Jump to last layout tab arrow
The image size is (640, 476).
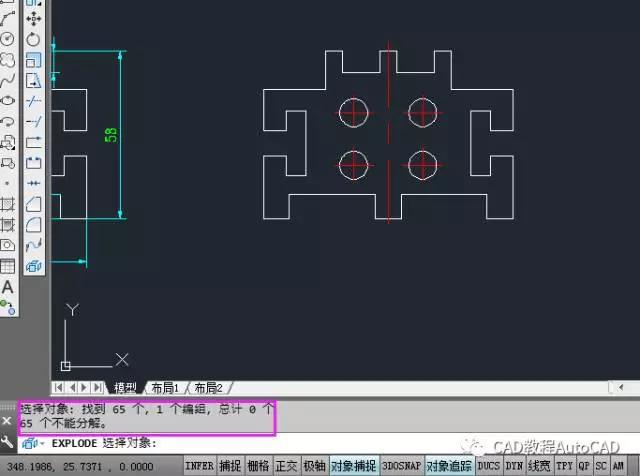click(98, 387)
